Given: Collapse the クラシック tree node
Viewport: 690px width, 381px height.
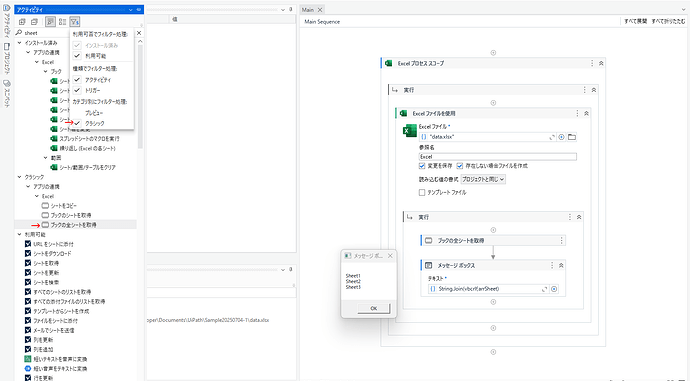Looking at the screenshot, I should 19,177.
